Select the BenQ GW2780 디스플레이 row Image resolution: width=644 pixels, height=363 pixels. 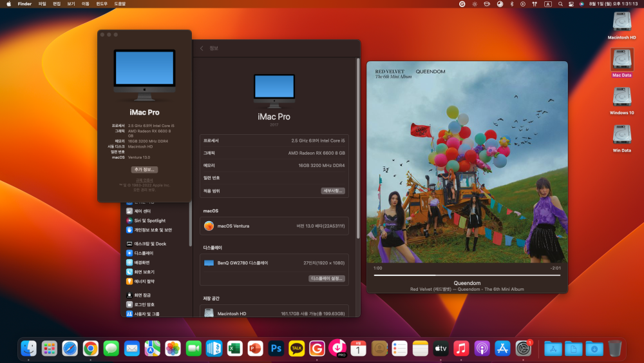(274, 262)
